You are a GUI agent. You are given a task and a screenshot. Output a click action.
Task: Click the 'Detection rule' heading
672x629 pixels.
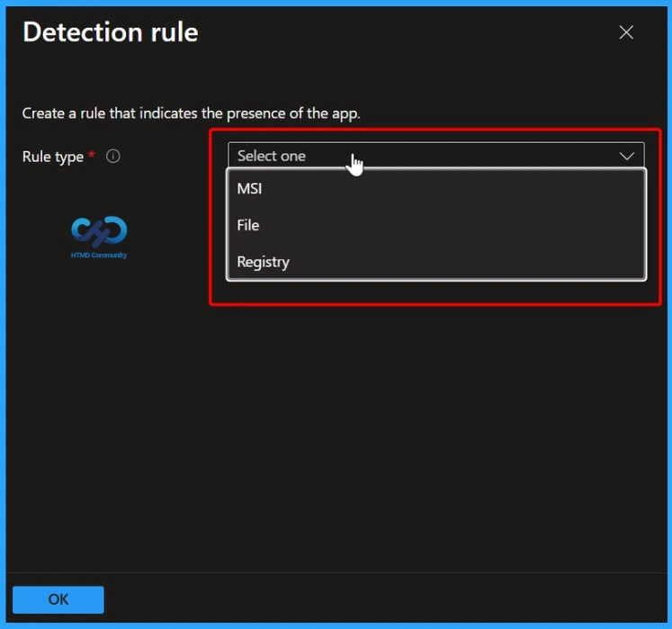111,32
